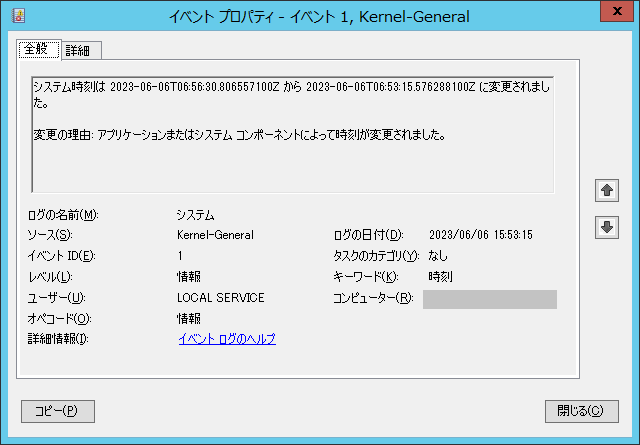The width and height of the screenshot is (640, 445).
Task: Click the ユーザー(U) label
Action: pyautogui.click(x=56, y=298)
